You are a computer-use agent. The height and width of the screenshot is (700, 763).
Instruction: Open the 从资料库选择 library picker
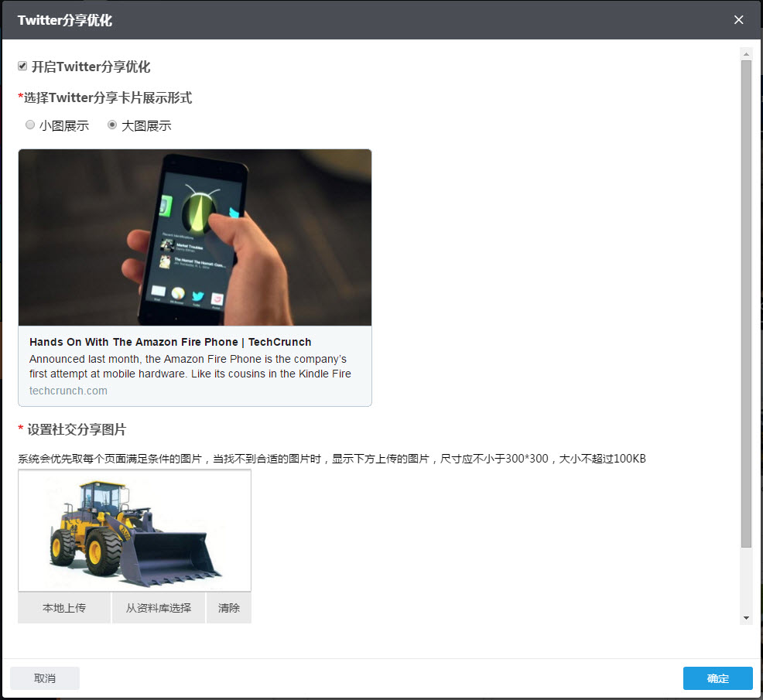(x=158, y=608)
